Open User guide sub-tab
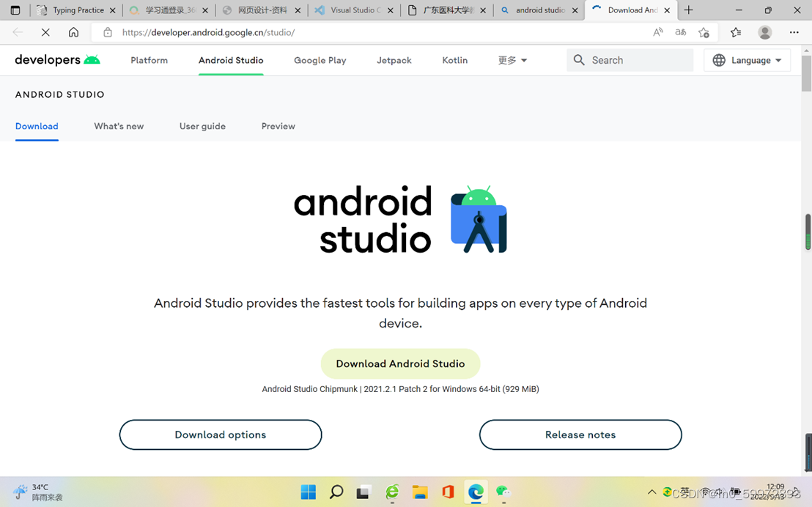812x507 pixels. [x=202, y=126]
